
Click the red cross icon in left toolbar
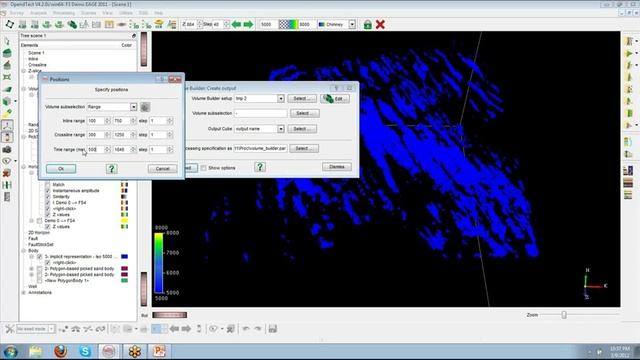point(7,173)
